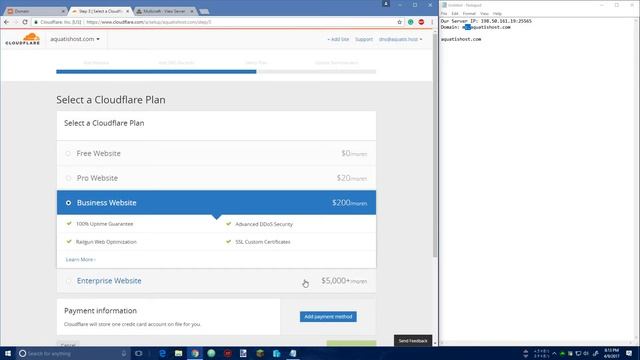Bookmark this page with the star icon
This screenshot has height=360, width=640.
[400, 22]
